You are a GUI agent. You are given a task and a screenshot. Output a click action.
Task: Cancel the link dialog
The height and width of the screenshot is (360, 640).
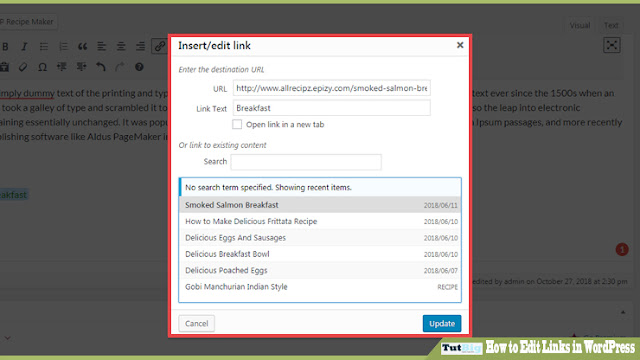pyautogui.click(x=196, y=323)
